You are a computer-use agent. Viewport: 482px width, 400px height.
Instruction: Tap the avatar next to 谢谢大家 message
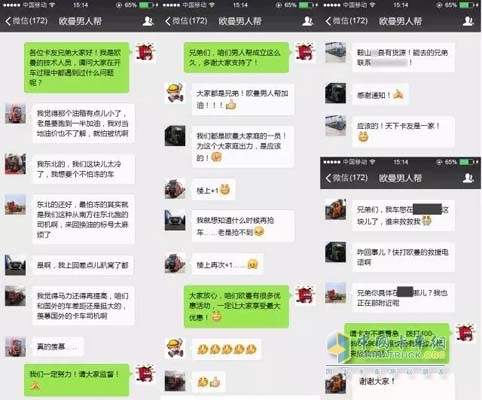coord(335,384)
